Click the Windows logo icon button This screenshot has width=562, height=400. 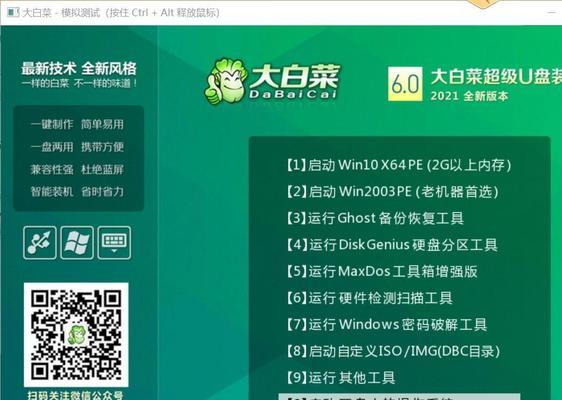(77, 243)
